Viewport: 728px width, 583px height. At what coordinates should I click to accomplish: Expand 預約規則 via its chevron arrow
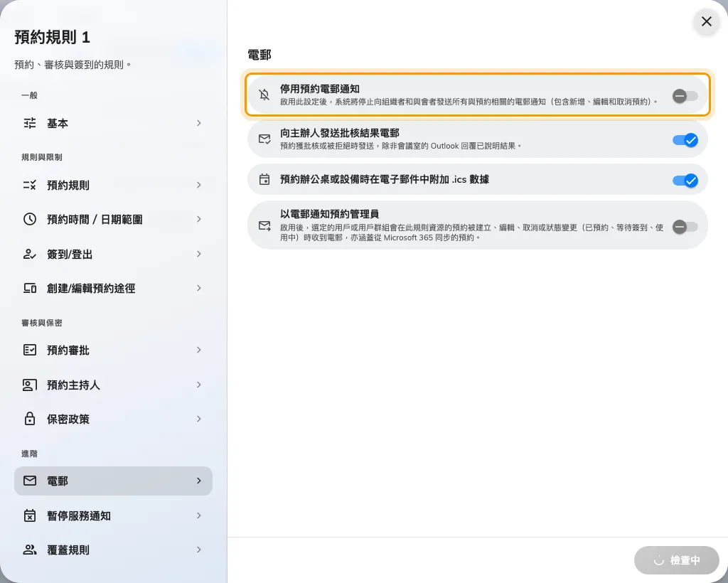199,185
